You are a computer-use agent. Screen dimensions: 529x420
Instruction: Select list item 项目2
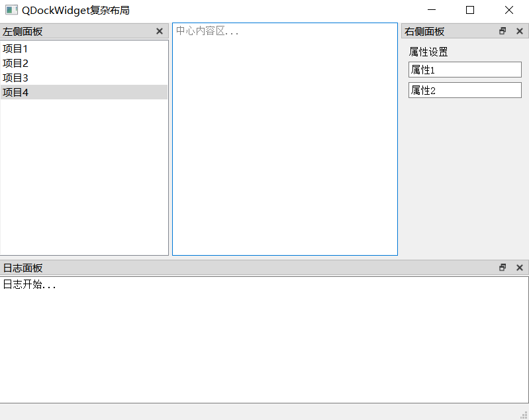(x=84, y=63)
